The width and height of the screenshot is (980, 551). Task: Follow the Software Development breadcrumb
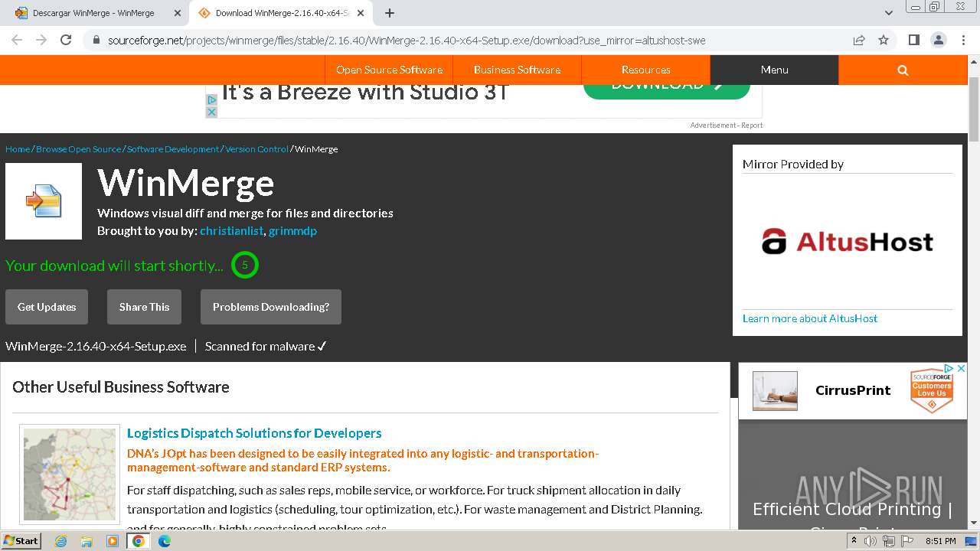(173, 149)
